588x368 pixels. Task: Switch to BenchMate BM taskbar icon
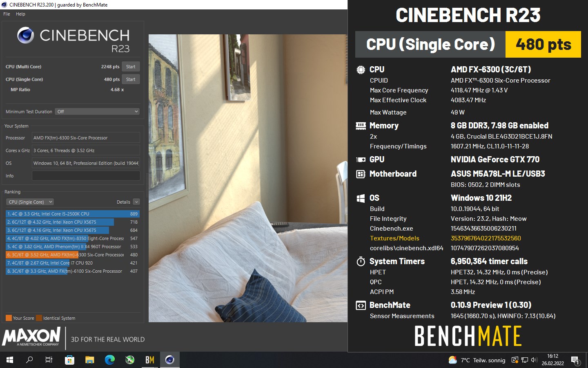click(x=149, y=360)
